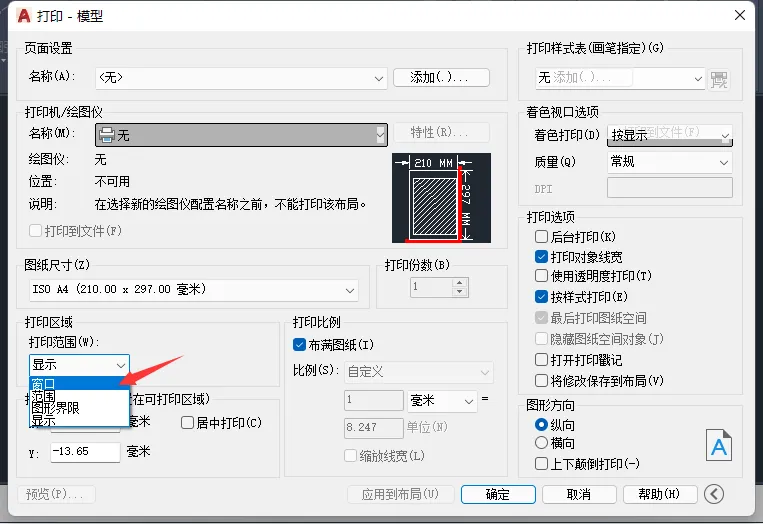The height and width of the screenshot is (524, 763).
Task: Click the 添加 page setup button
Action: 441,77
